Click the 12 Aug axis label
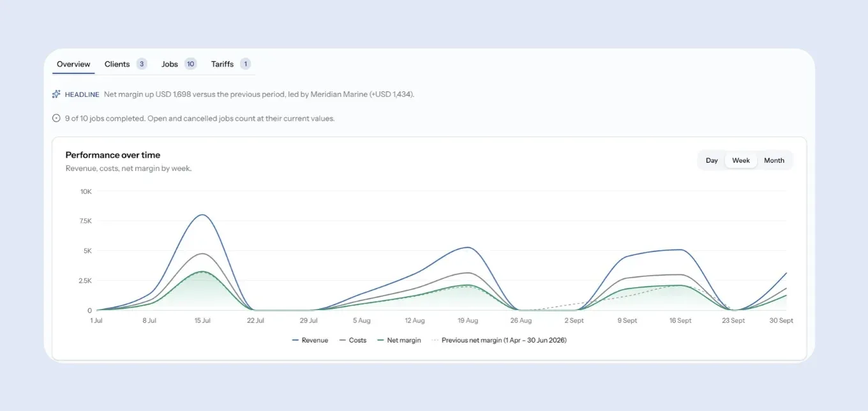Viewport: 868px width, 411px height. coord(415,321)
